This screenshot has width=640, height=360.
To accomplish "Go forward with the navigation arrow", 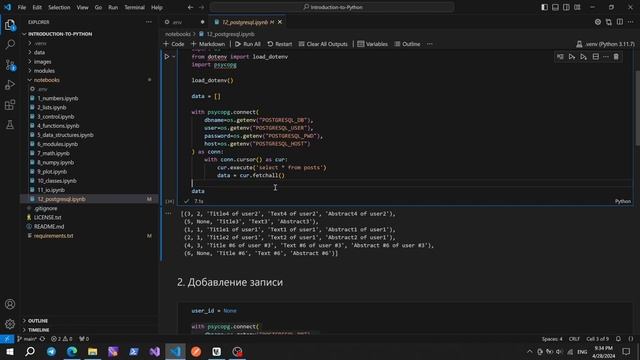I will [201, 7].
